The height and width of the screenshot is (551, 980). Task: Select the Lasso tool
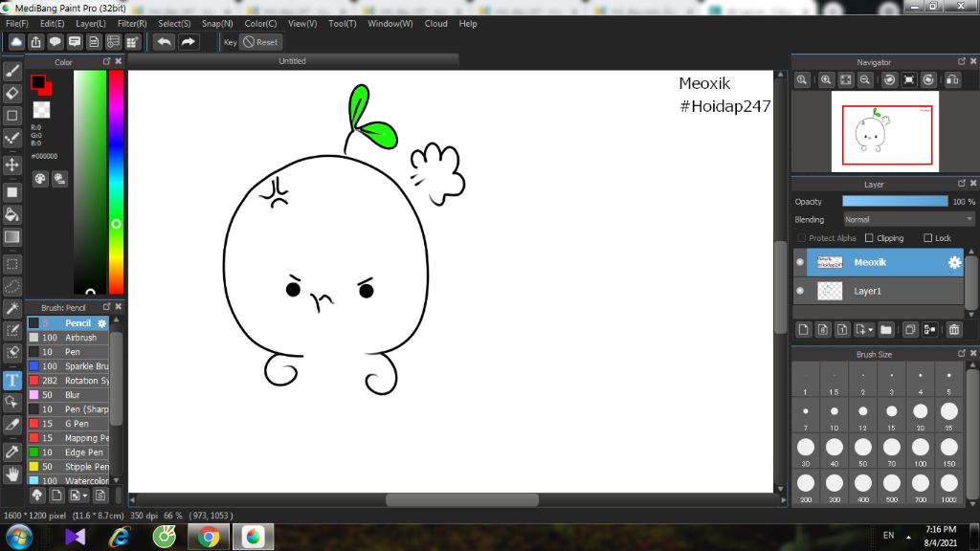[x=11, y=287]
